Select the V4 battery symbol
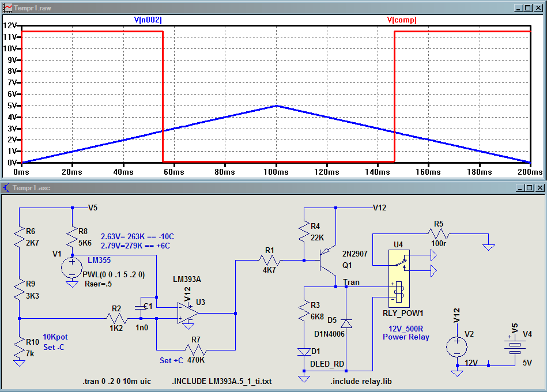547x392 pixels. (515, 346)
